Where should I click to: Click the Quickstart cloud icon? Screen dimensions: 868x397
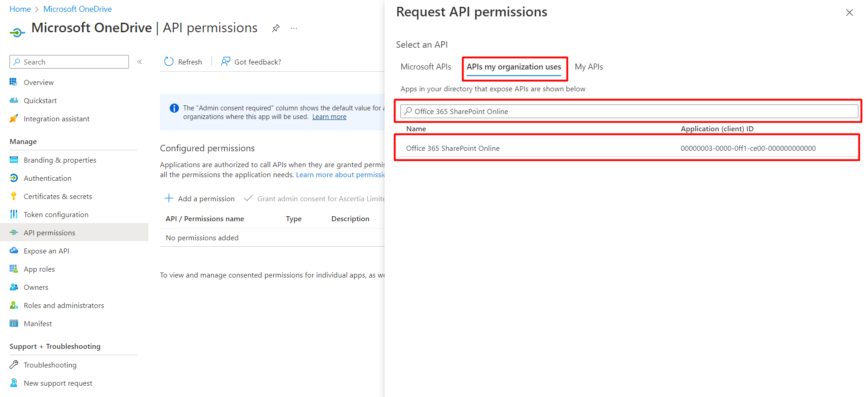[x=14, y=100]
